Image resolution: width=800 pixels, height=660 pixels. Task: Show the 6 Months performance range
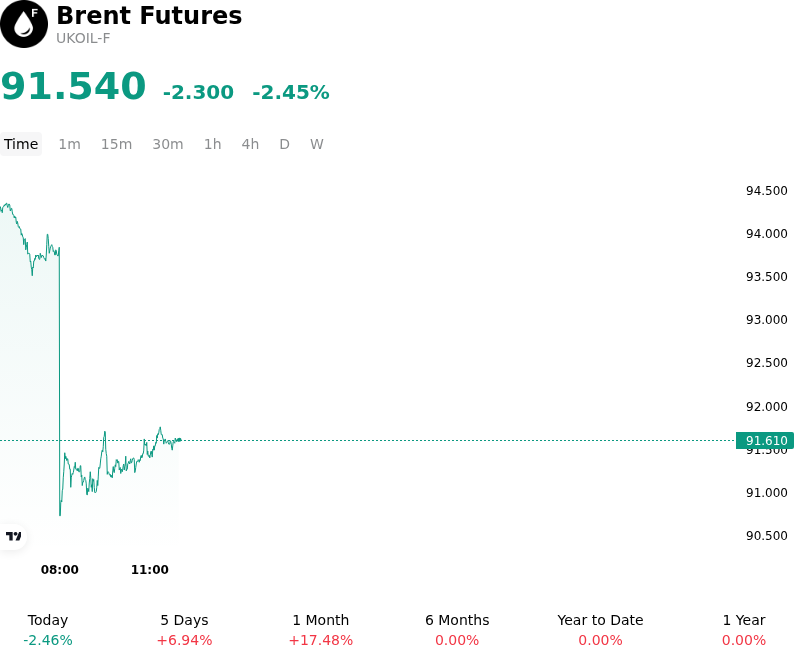[457, 630]
